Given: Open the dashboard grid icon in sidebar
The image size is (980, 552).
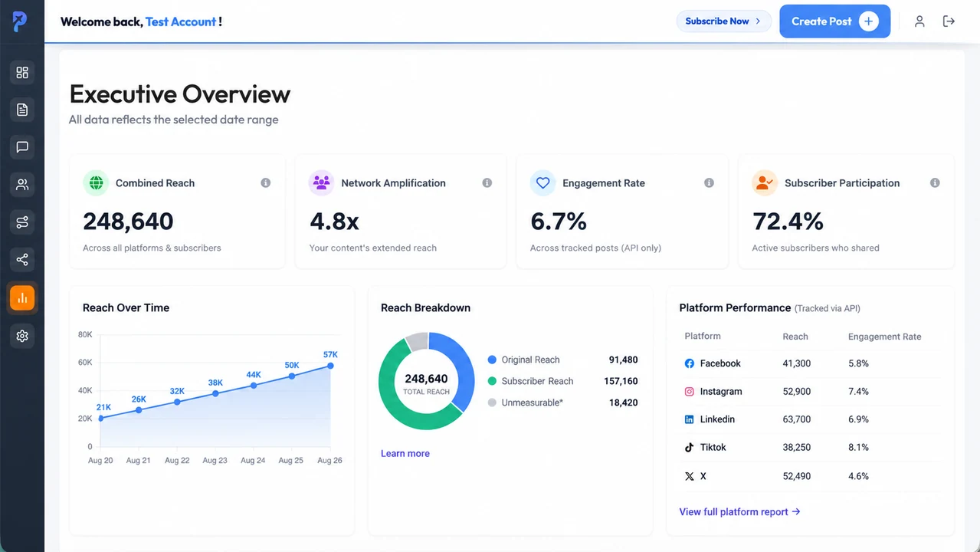Looking at the screenshot, I should 22,72.
